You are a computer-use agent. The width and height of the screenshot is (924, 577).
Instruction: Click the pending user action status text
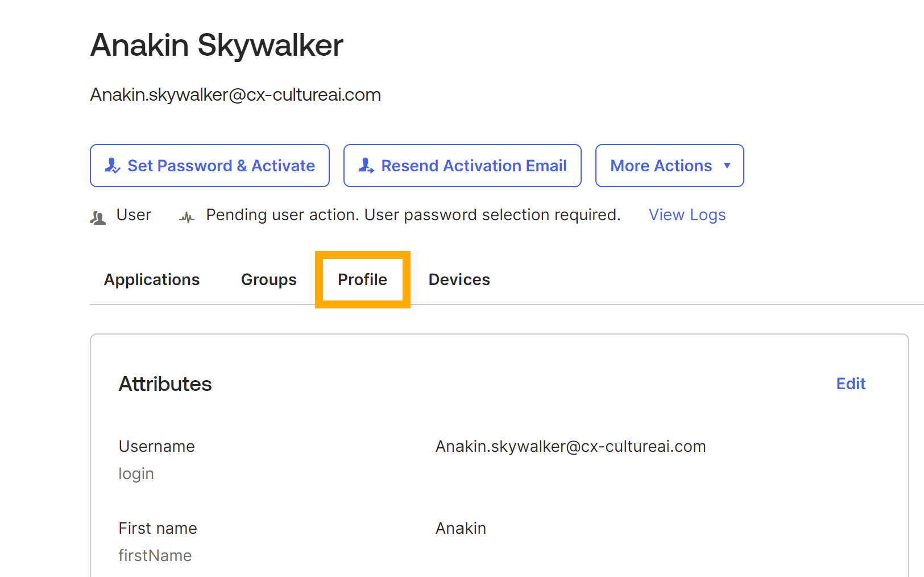(413, 215)
